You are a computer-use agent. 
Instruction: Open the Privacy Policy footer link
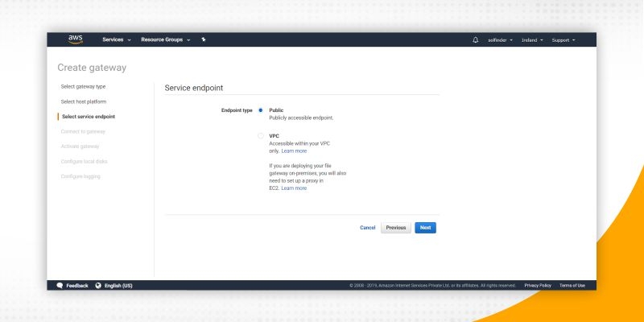click(x=538, y=285)
